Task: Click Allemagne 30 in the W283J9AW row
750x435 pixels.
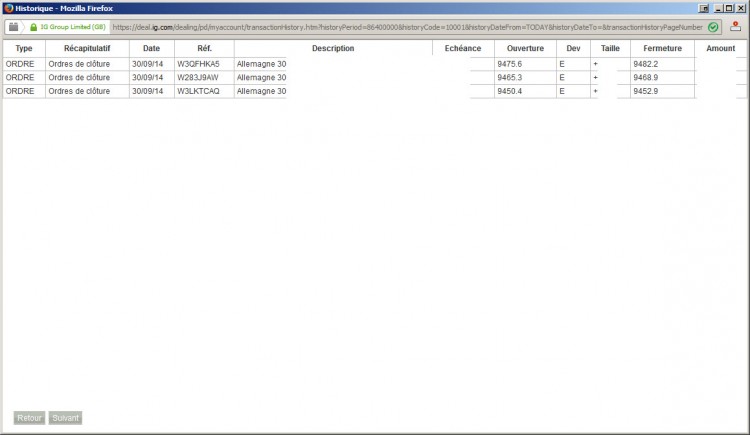Action: click(x=261, y=78)
